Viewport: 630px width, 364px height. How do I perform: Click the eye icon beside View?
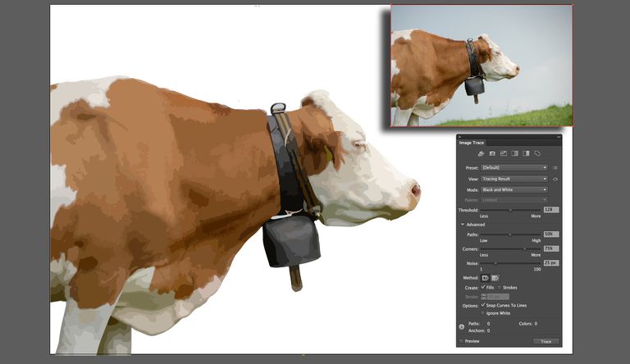point(555,179)
